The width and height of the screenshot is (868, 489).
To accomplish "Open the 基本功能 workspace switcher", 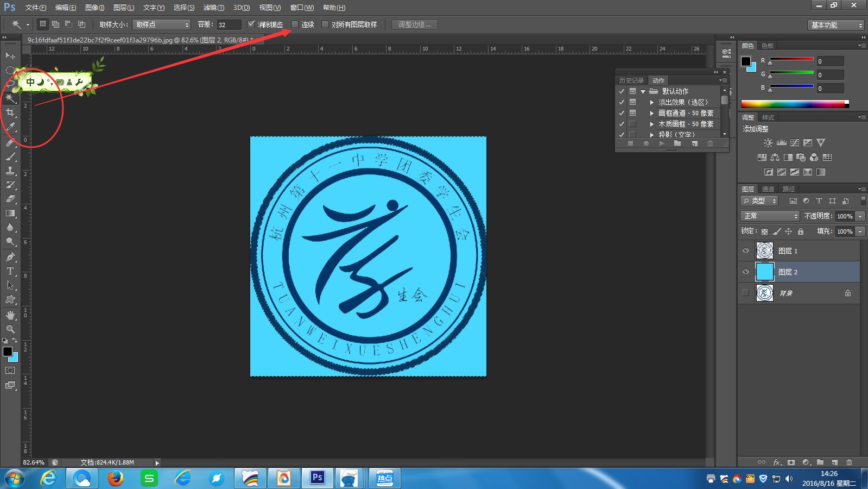I will point(835,25).
